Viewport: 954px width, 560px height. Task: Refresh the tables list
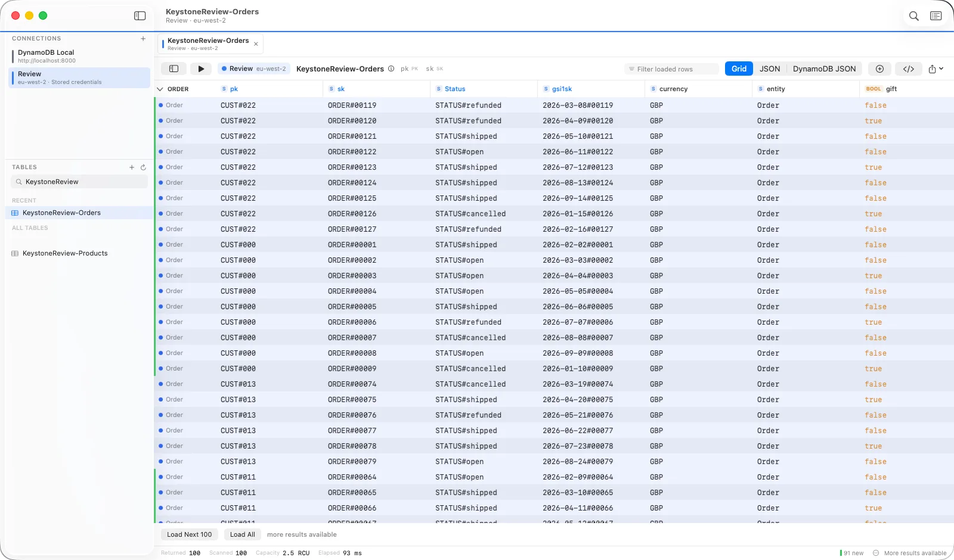(x=143, y=167)
